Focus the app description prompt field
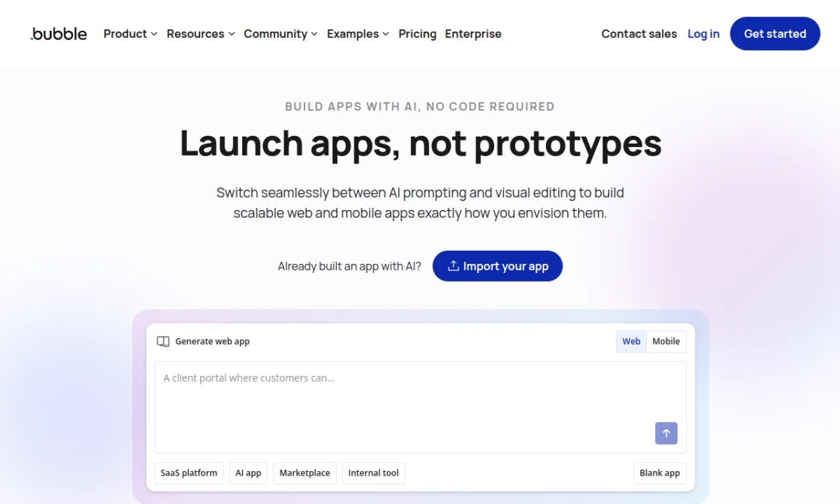Screen dimensions: 840x504 tap(421, 408)
